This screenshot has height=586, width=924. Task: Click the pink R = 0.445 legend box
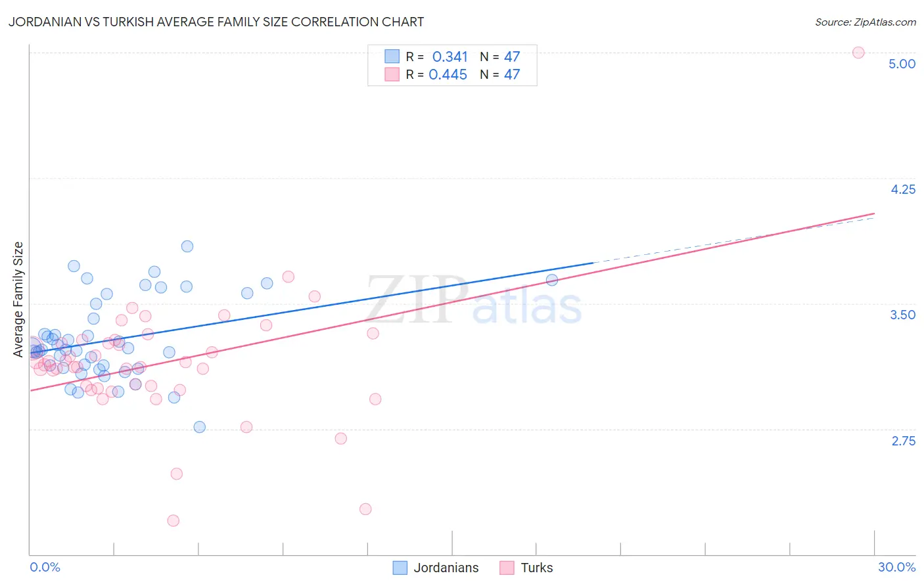click(x=392, y=74)
